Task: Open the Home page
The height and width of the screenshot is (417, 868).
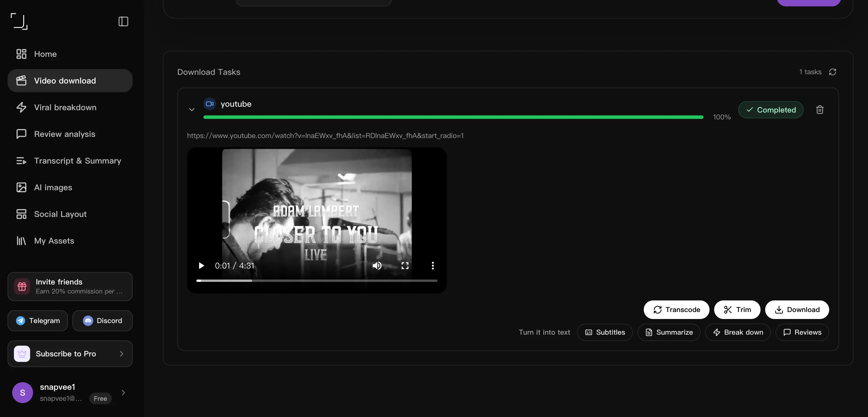Action: 70,54
